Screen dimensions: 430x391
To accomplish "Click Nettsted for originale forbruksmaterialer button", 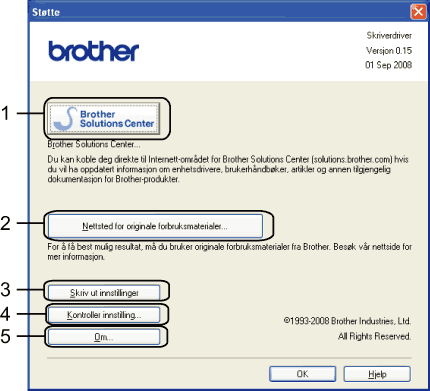I will tap(155, 226).
